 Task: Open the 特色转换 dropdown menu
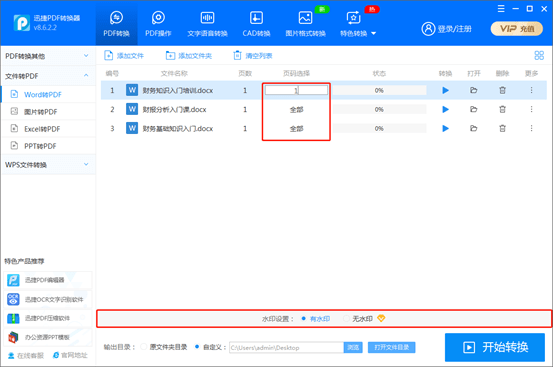point(358,24)
